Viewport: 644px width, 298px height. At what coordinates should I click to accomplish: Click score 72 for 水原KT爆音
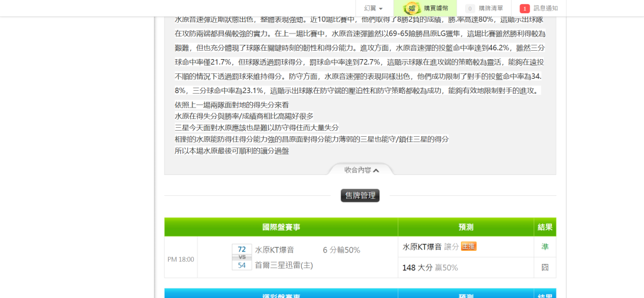[242, 249]
